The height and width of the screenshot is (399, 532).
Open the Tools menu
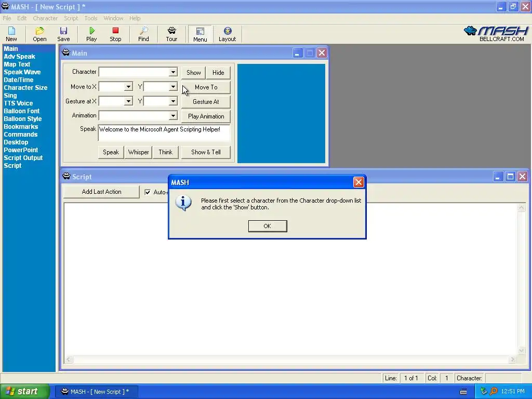pos(90,18)
